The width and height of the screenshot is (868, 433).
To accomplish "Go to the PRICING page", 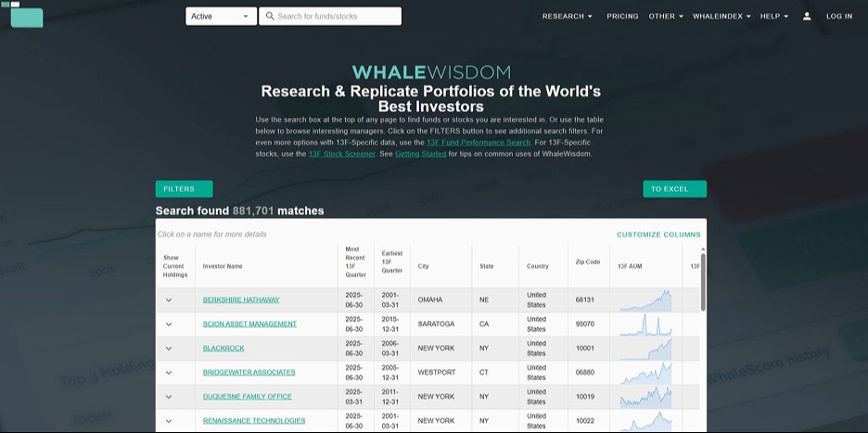I will click(622, 17).
